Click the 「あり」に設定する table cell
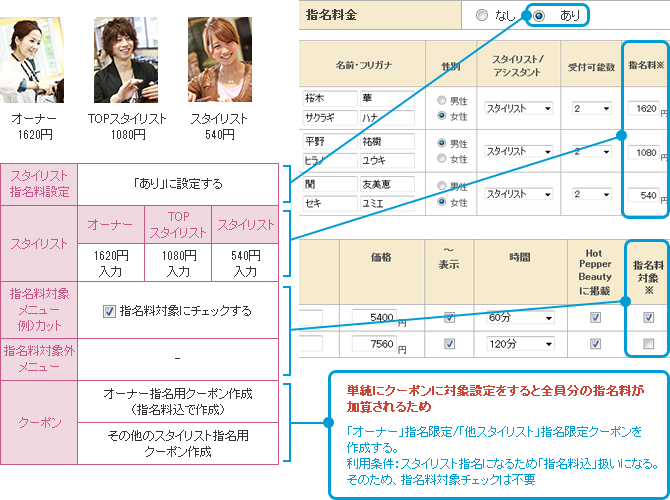Viewport: 670px width, 500px height. pos(178,184)
